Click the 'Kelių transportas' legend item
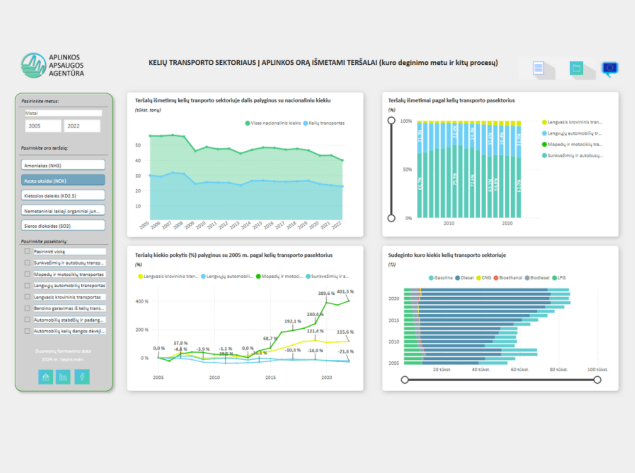The width and height of the screenshot is (635, 473). [x=324, y=123]
